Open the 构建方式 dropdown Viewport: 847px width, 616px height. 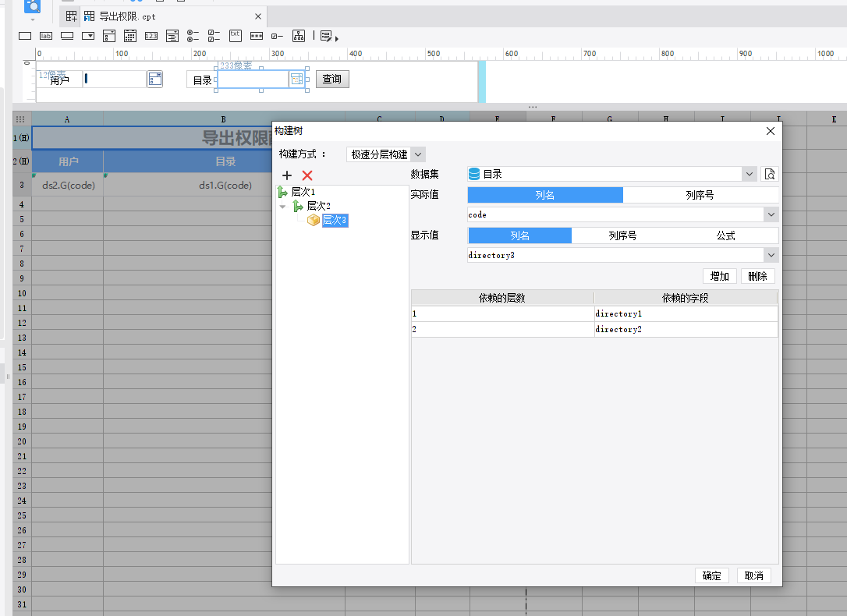[418, 154]
